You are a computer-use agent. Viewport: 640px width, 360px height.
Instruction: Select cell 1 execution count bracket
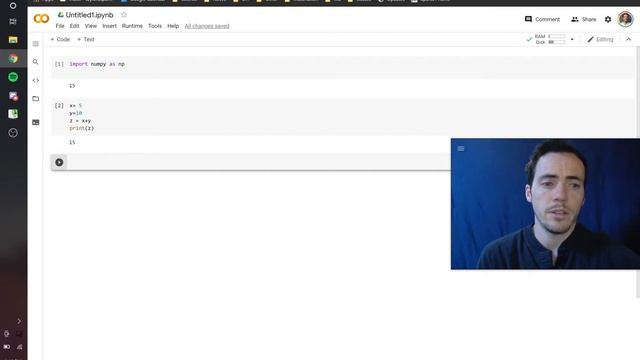pos(59,64)
